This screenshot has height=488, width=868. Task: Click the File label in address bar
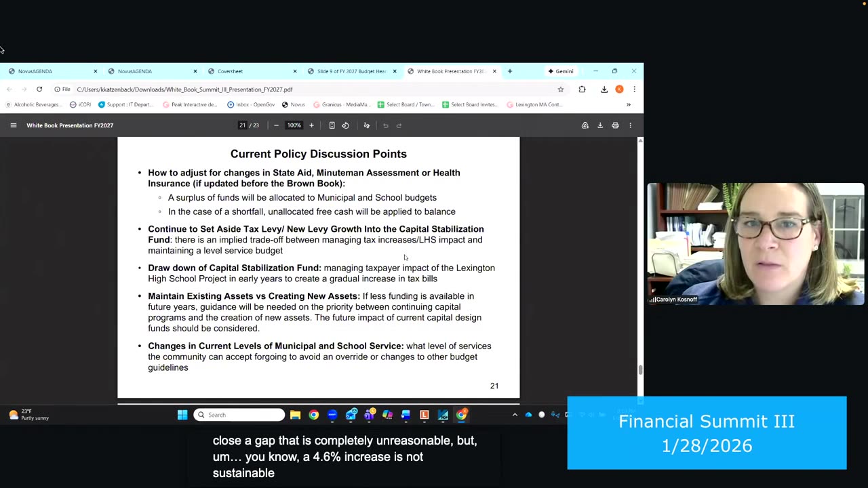[62, 89]
